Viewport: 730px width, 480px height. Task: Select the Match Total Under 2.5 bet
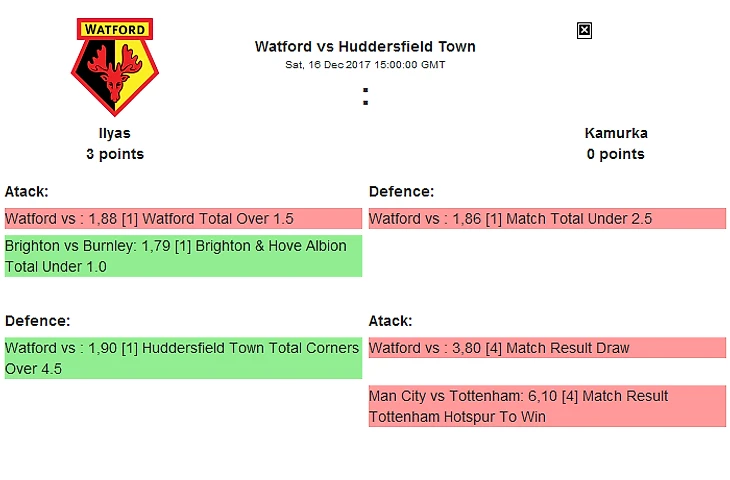tap(547, 218)
